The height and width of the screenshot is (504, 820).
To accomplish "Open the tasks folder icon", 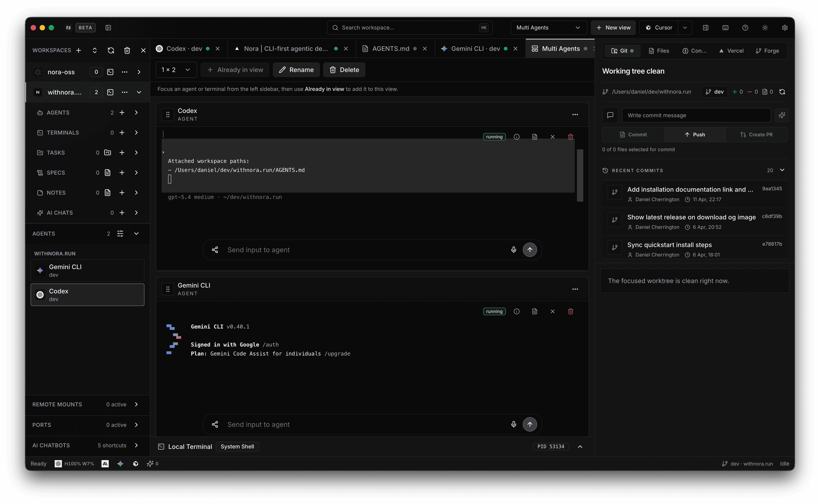I will (x=108, y=153).
